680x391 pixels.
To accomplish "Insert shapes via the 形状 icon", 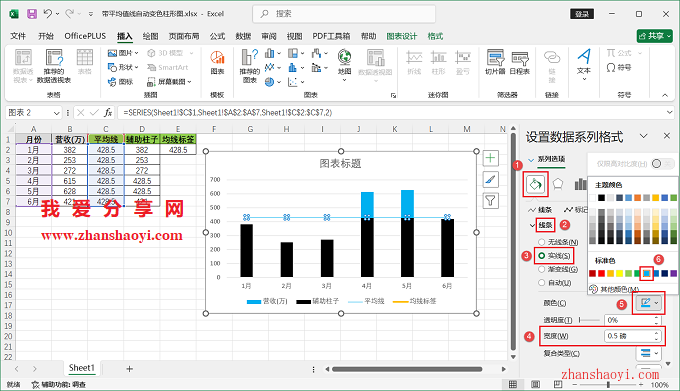I will [123, 67].
